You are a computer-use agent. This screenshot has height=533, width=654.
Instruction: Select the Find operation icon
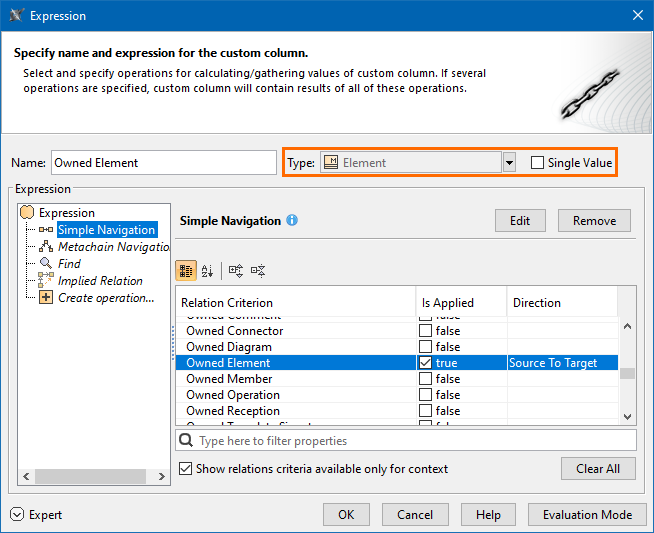(46, 264)
